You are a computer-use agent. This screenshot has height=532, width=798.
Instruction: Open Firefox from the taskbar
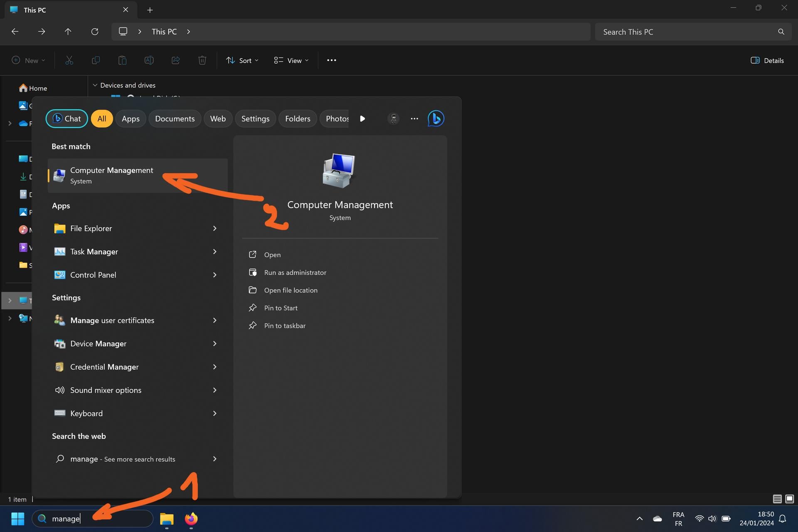pos(191,519)
